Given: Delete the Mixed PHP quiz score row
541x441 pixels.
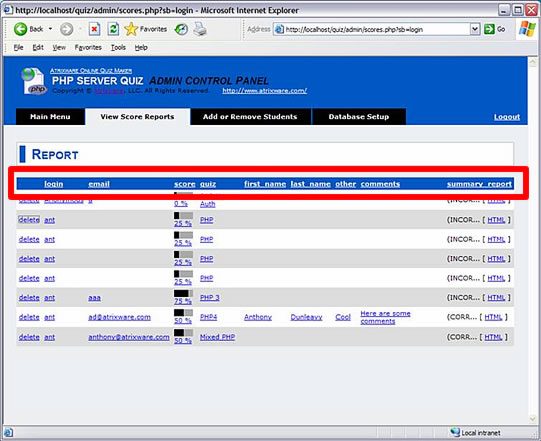Looking at the screenshot, I should coord(29,337).
